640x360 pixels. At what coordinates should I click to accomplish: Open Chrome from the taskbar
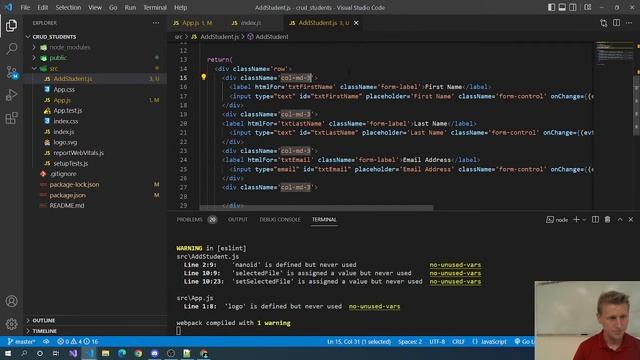pyautogui.click(x=138, y=353)
